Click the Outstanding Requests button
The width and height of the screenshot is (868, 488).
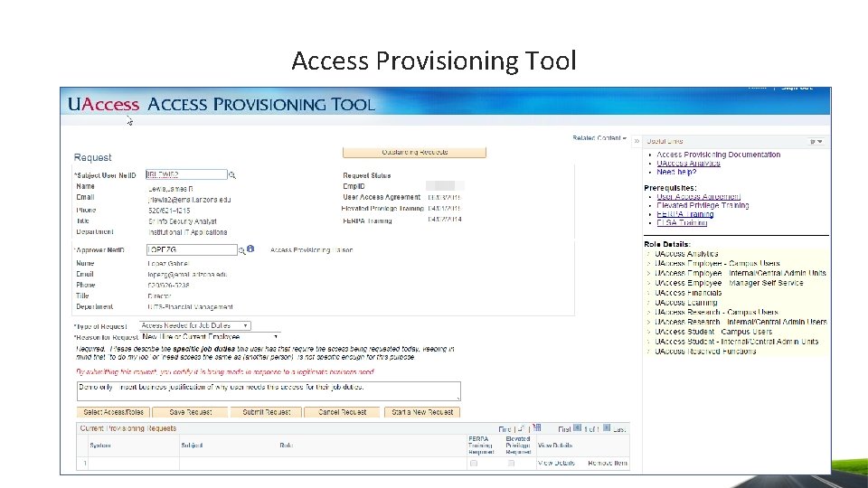tap(414, 152)
